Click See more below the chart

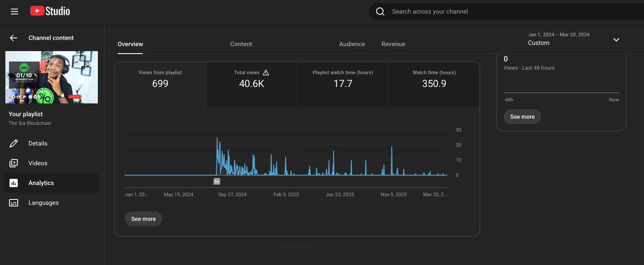click(143, 219)
